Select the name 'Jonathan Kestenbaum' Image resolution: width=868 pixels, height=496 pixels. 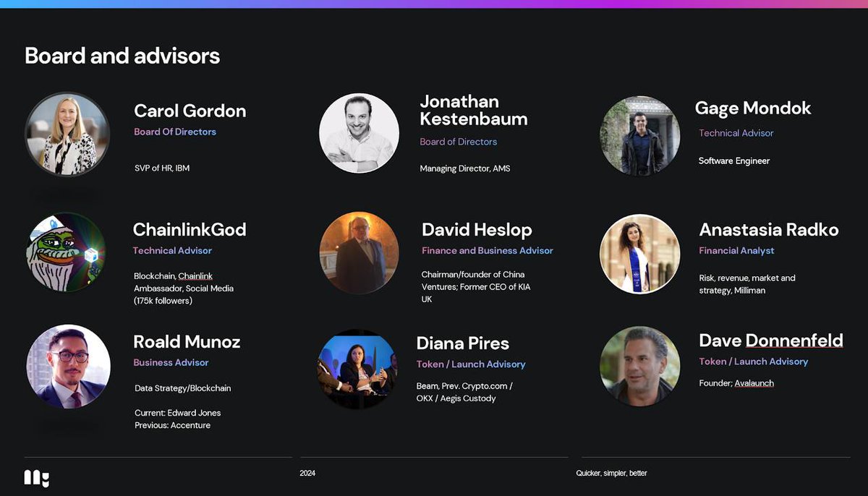click(x=474, y=110)
